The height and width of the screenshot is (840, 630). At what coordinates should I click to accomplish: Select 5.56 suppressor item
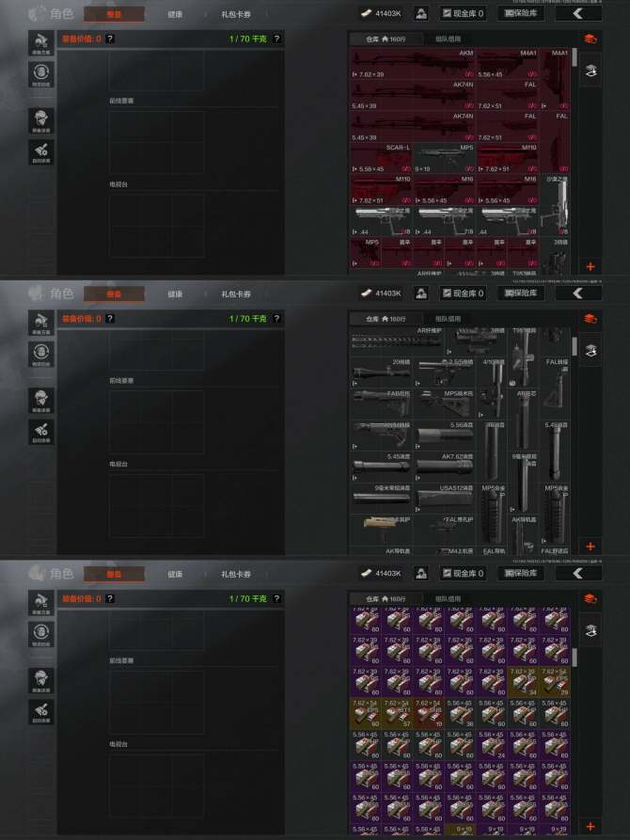[444, 435]
